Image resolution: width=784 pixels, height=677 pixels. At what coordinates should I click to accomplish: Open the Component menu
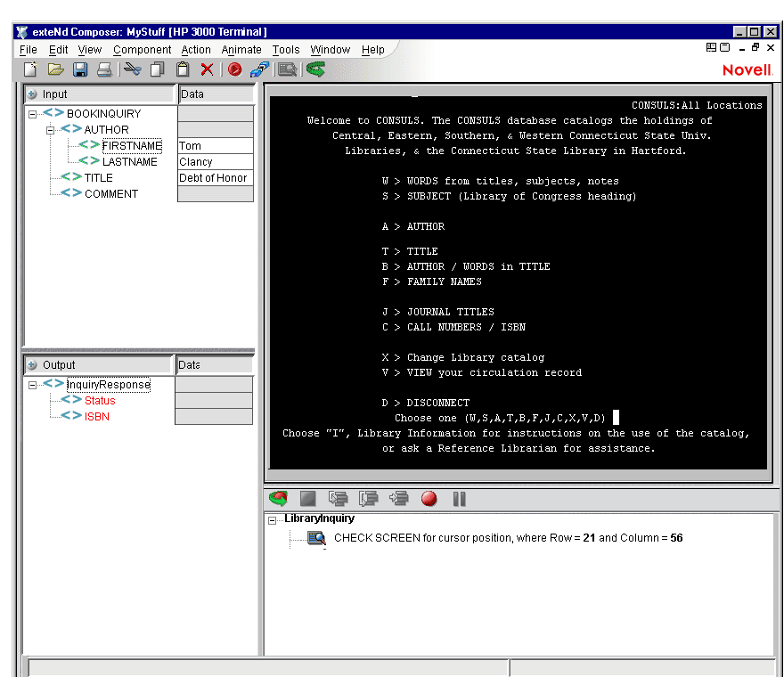(142, 50)
